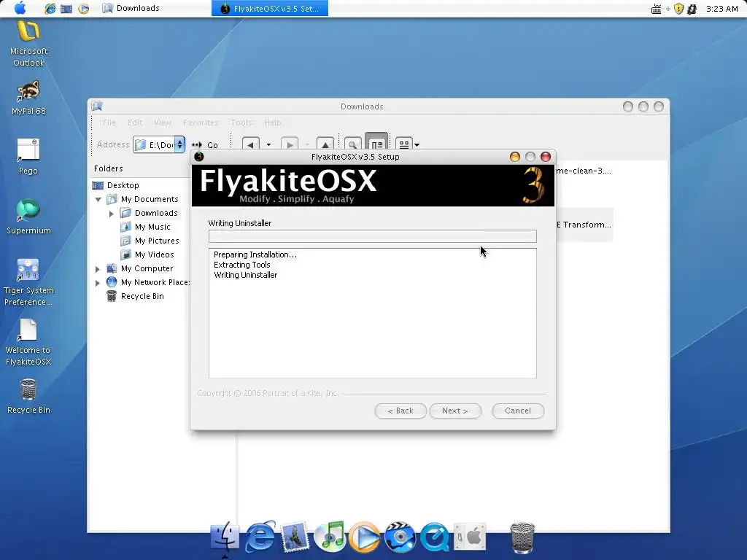
Task: Select the Supermium desktop shortcut
Action: coord(28,217)
